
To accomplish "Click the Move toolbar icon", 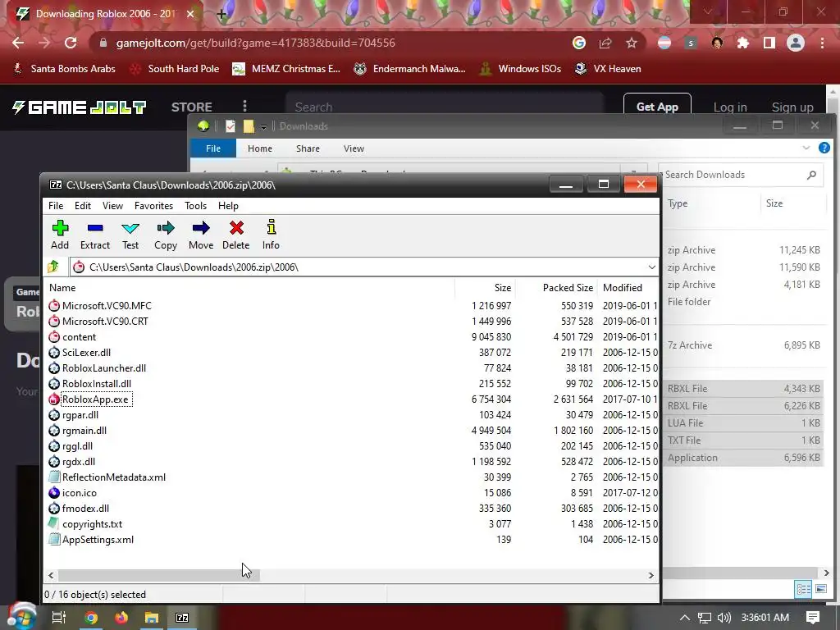I will (x=201, y=228).
